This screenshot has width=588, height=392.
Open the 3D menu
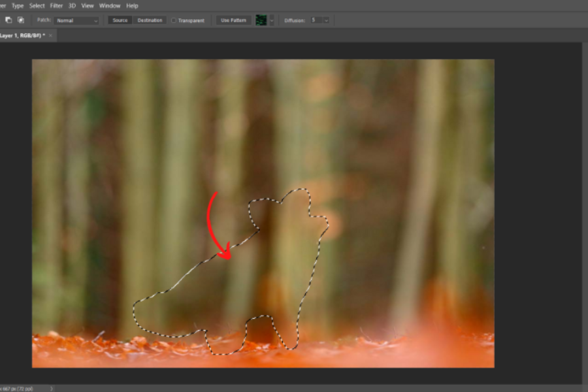72,5
